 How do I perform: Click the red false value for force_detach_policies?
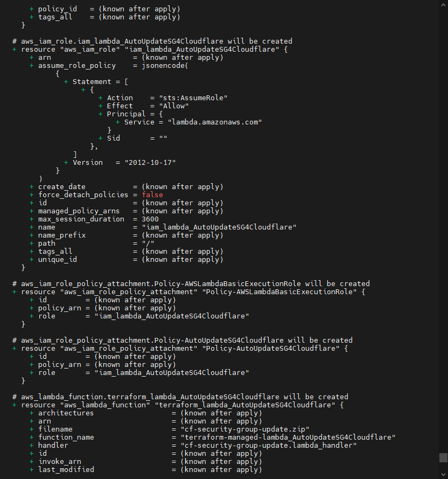pyautogui.click(x=152, y=195)
